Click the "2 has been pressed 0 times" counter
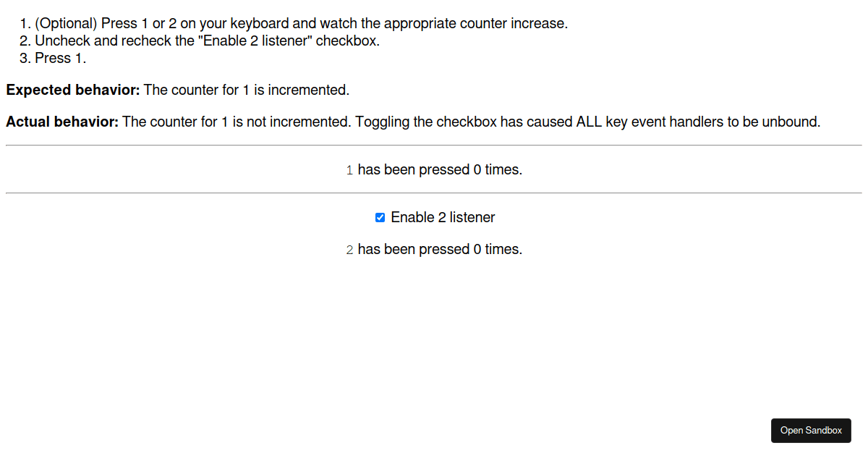Screen dimensions: 868x456 [x=434, y=250]
